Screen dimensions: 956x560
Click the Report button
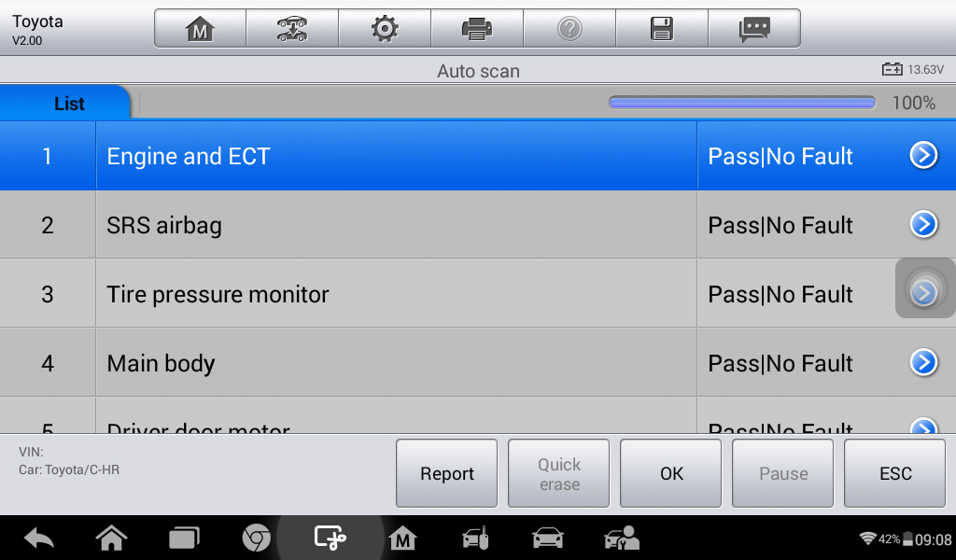pyautogui.click(x=447, y=473)
